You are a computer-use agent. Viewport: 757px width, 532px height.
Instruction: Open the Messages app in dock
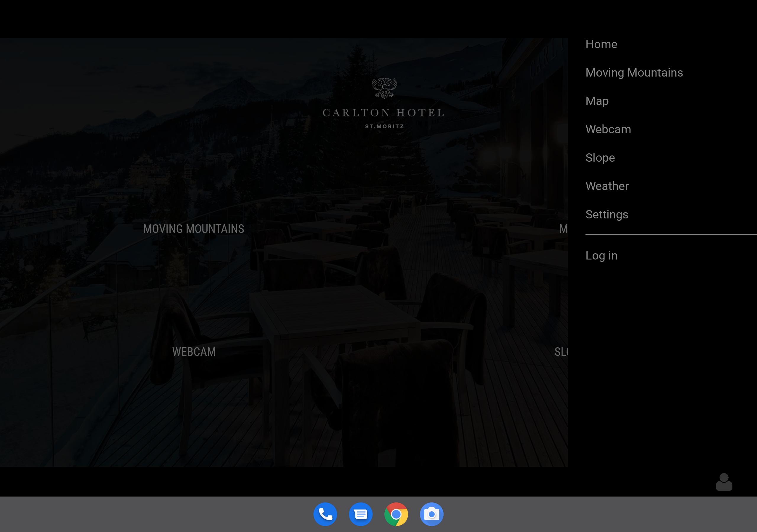click(360, 514)
